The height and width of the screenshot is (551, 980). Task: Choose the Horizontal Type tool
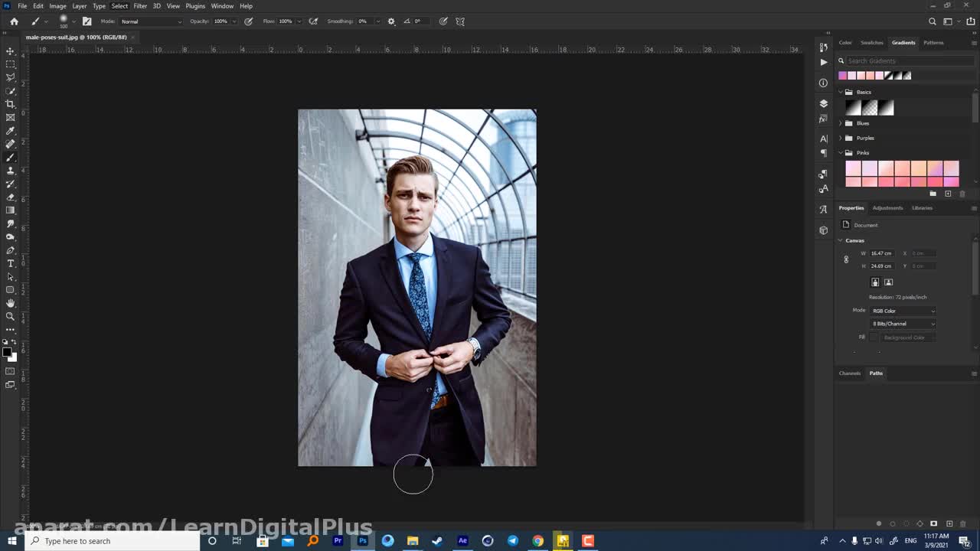click(11, 263)
